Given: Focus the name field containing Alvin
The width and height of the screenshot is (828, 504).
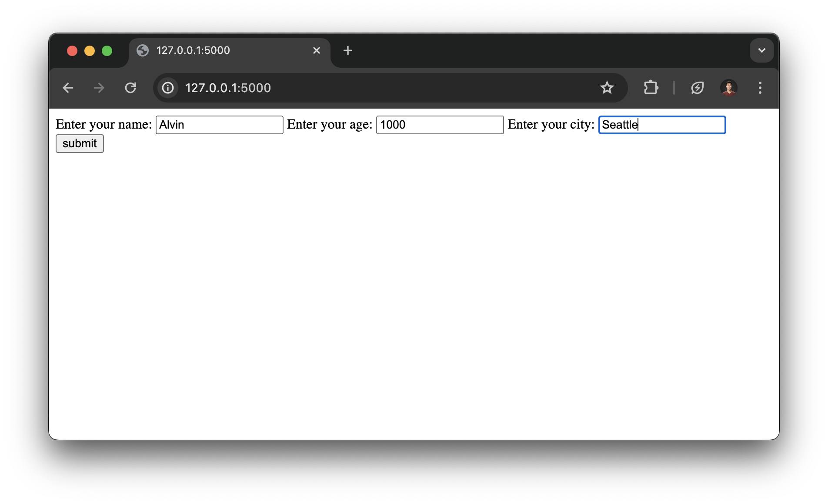Looking at the screenshot, I should point(220,125).
